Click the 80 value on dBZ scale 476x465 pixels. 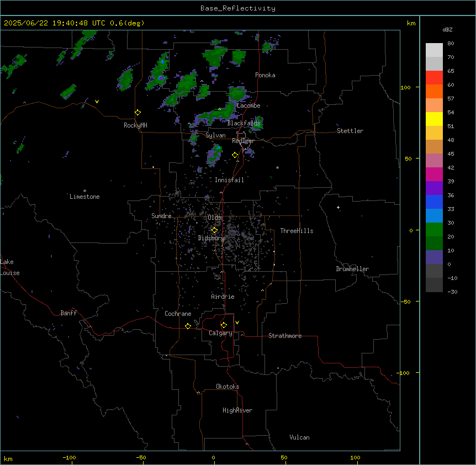click(x=451, y=44)
